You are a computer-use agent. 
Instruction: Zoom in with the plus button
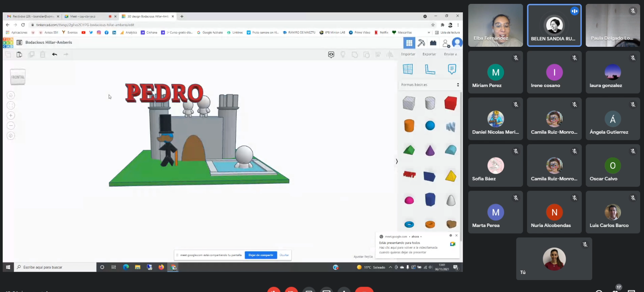[11, 115]
